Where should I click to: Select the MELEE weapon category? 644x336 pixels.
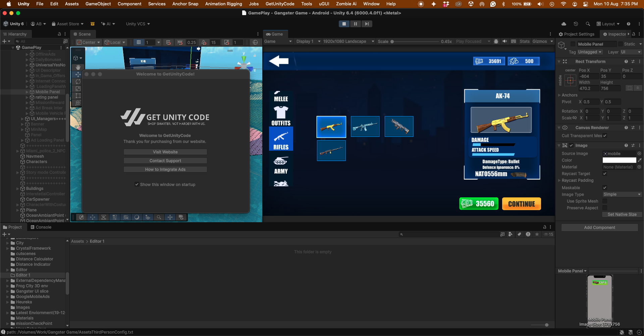pyautogui.click(x=281, y=96)
